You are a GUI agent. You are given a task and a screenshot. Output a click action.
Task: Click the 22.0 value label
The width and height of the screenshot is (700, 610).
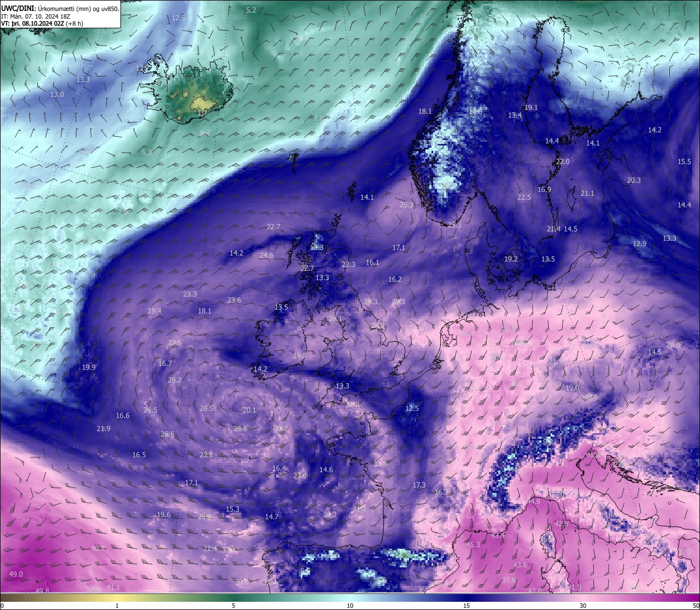tap(563, 161)
